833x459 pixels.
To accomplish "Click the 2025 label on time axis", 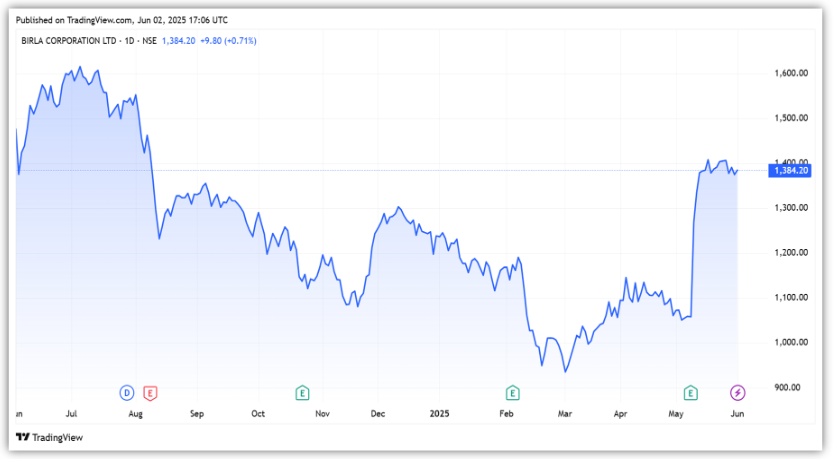I will 441,412.
